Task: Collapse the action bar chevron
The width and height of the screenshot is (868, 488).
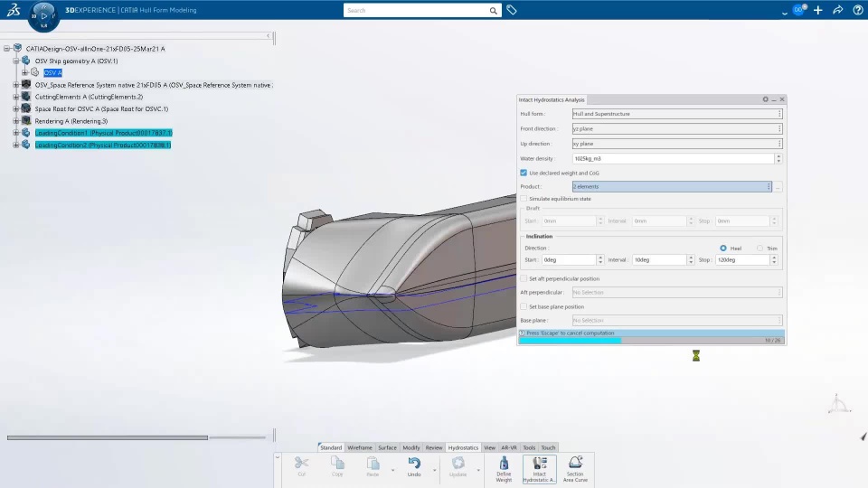Action: click(x=278, y=457)
